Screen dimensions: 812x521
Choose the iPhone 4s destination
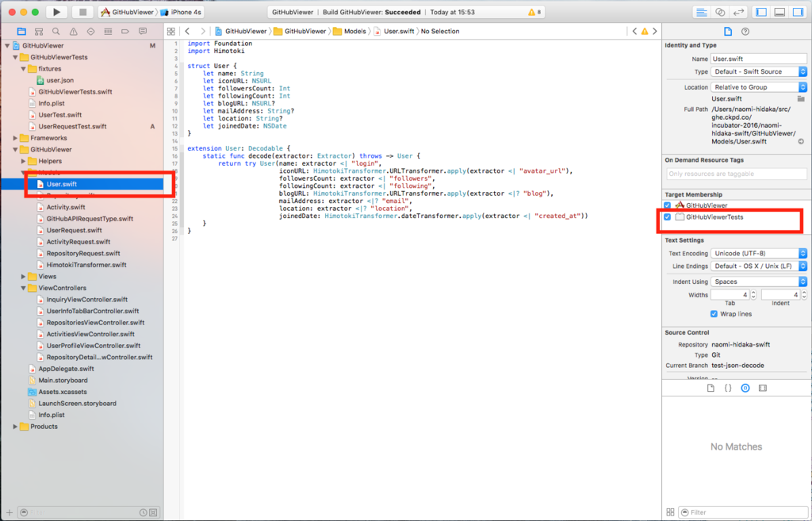pos(182,12)
